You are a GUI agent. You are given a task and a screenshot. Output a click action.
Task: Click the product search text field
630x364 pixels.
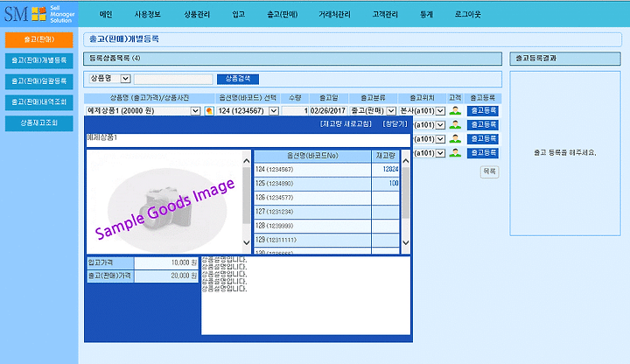pyautogui.click(x=173, y=79)
